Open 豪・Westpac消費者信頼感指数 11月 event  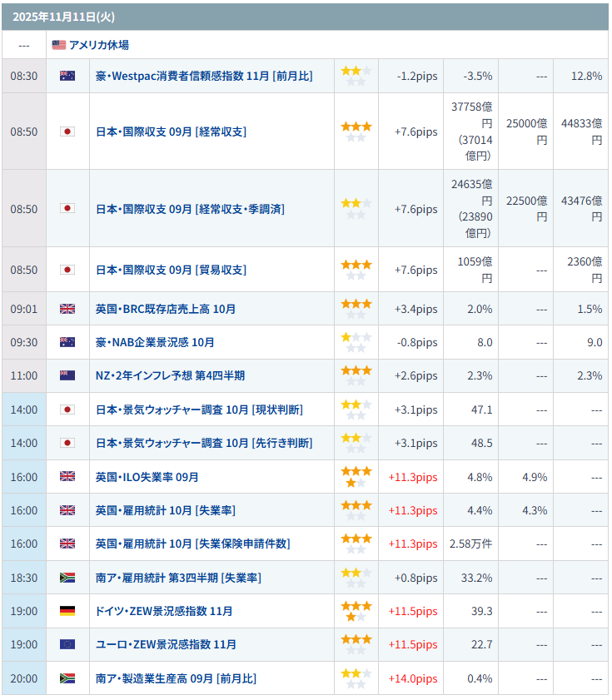[x=204, y=76]
